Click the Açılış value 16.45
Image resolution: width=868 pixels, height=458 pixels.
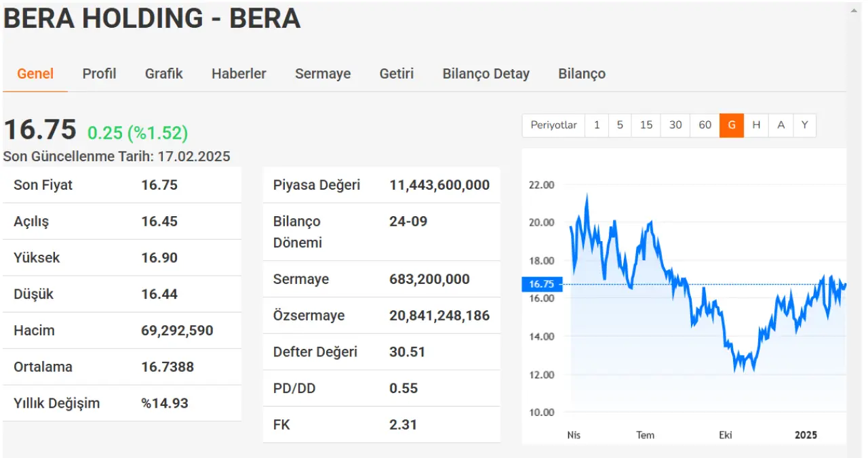coord(159,222)
